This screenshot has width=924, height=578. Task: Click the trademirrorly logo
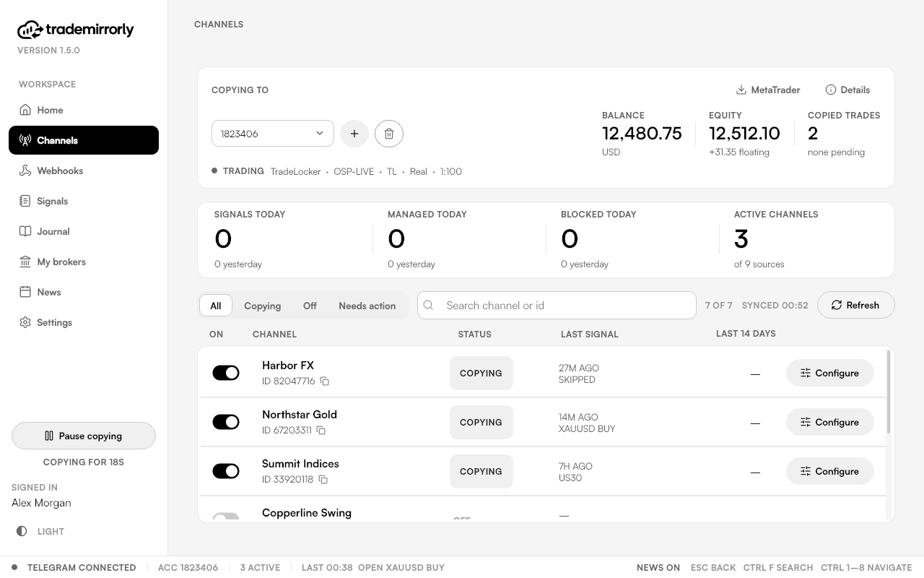point(76,30)
